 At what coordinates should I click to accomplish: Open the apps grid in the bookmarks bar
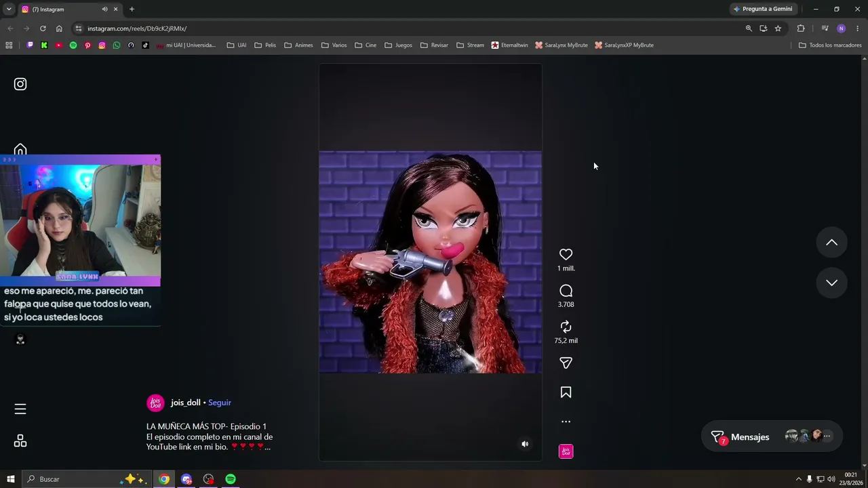(x=9, y=45)
